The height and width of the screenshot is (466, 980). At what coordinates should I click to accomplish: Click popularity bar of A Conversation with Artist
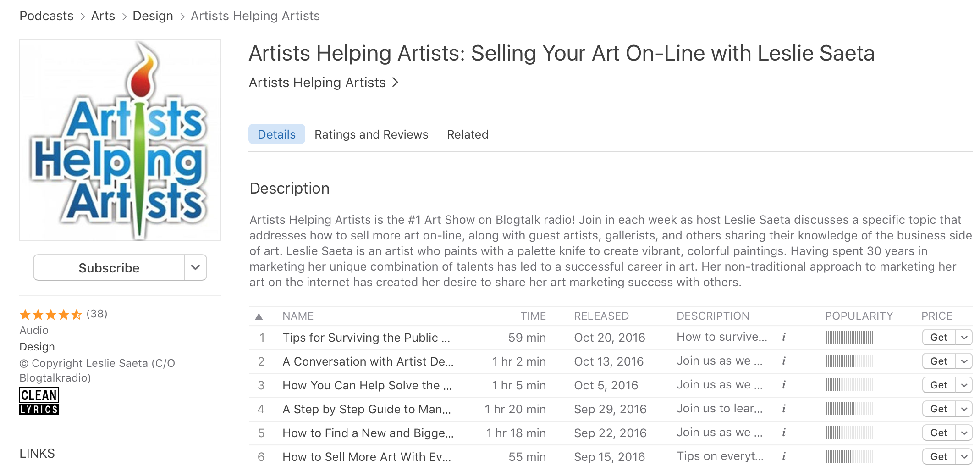849,361
